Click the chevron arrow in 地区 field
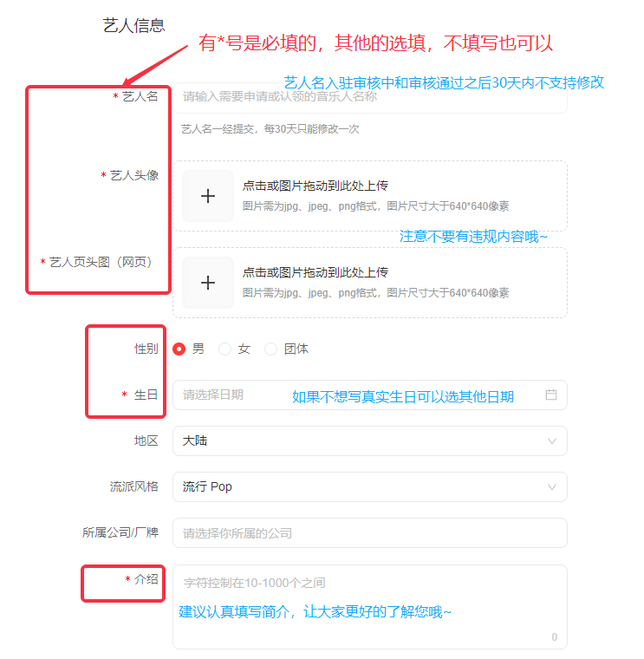The height and width of the screenshot is (659, 644). [x=552, y=441]
